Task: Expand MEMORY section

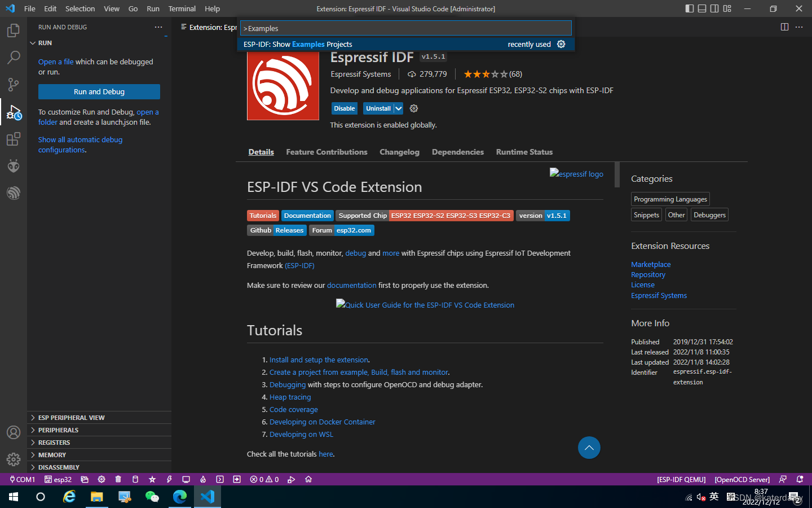Action: point(99,455)
